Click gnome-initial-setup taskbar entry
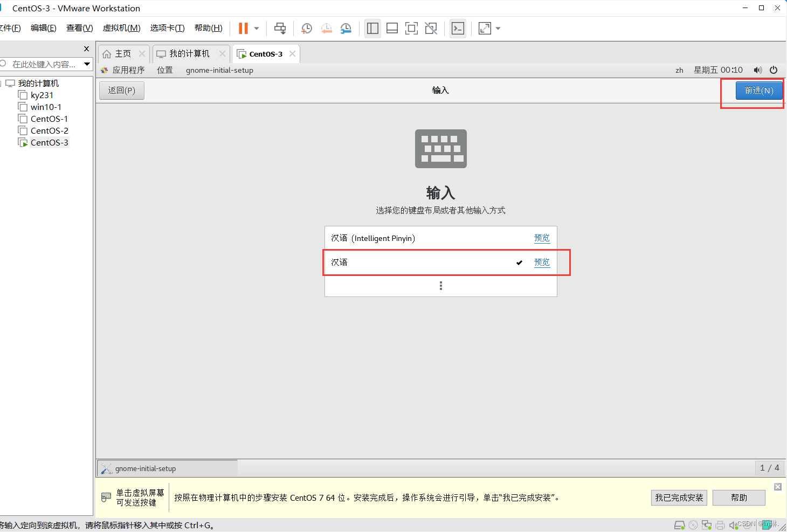This screenshot has height=532, width=787. pyautogui.click(x=167, y=468)
